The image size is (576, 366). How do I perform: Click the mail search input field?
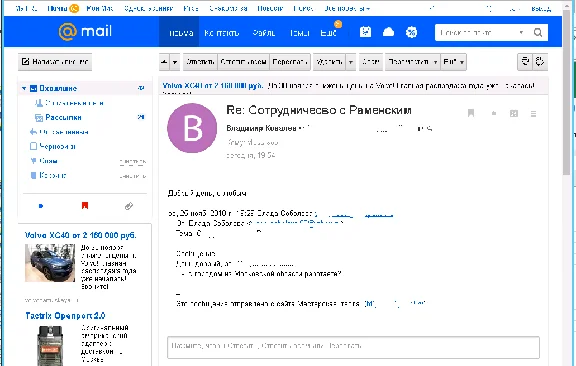tap(477, 33)
